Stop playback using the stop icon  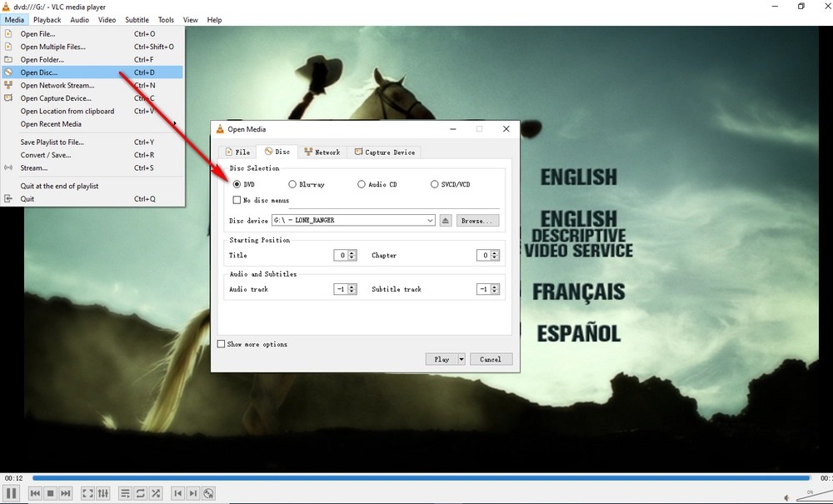(x=51, y=493)
